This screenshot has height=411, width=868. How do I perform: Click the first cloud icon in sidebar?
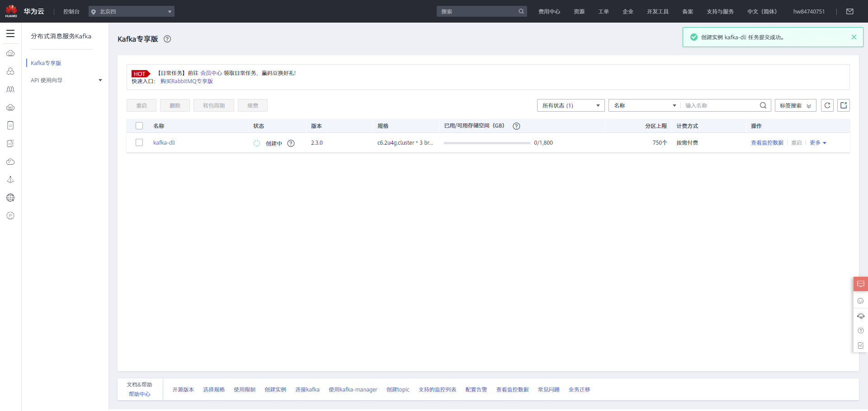point(10,53)
